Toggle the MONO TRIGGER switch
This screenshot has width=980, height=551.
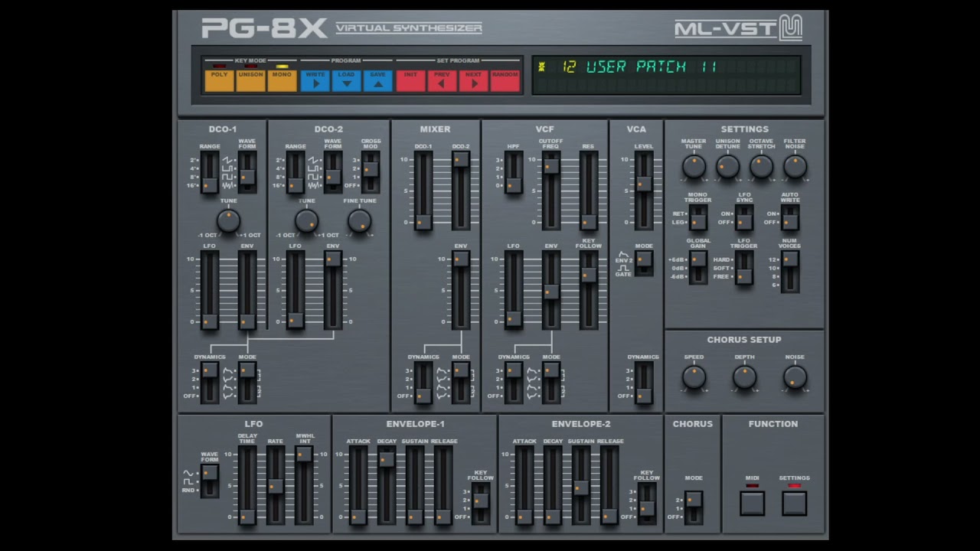[697, 218]
